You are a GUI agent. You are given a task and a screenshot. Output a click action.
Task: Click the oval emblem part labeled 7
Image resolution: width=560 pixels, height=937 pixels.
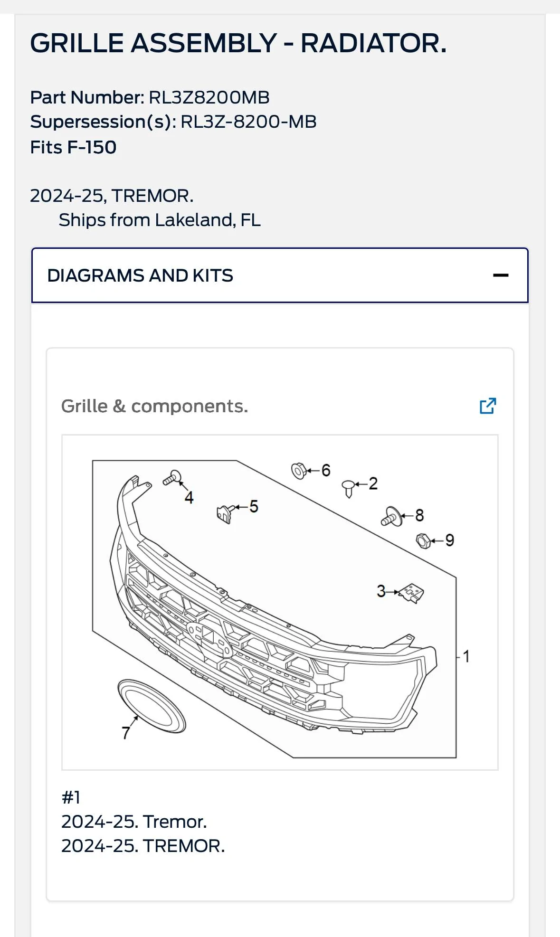point(152,706)
